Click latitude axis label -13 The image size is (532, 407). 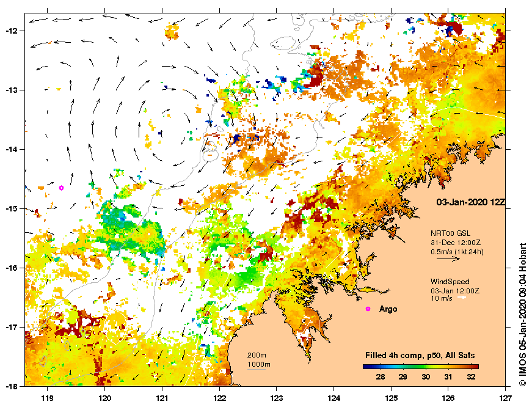[11, 90]
